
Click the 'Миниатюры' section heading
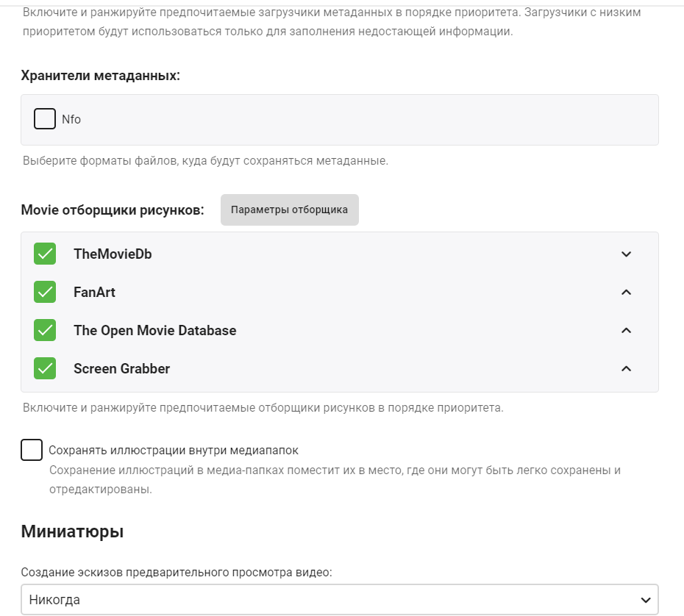[72, 531]
